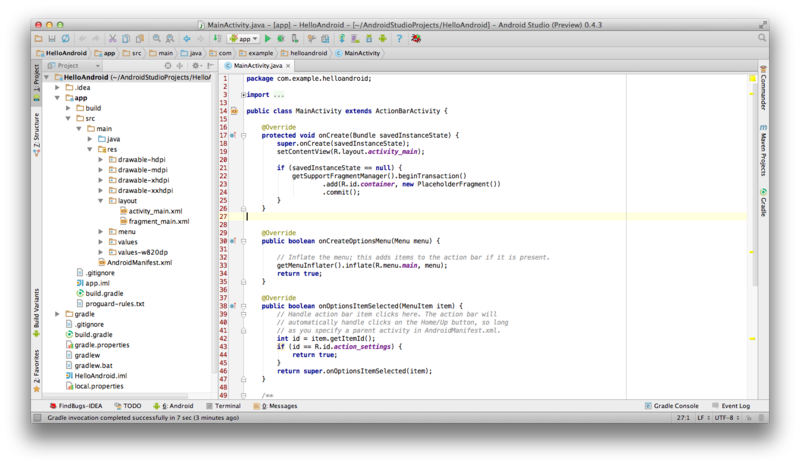Viewport: 800px width, 466px height.
Task: Click the Save All disk icon
Action: point(52,38)
